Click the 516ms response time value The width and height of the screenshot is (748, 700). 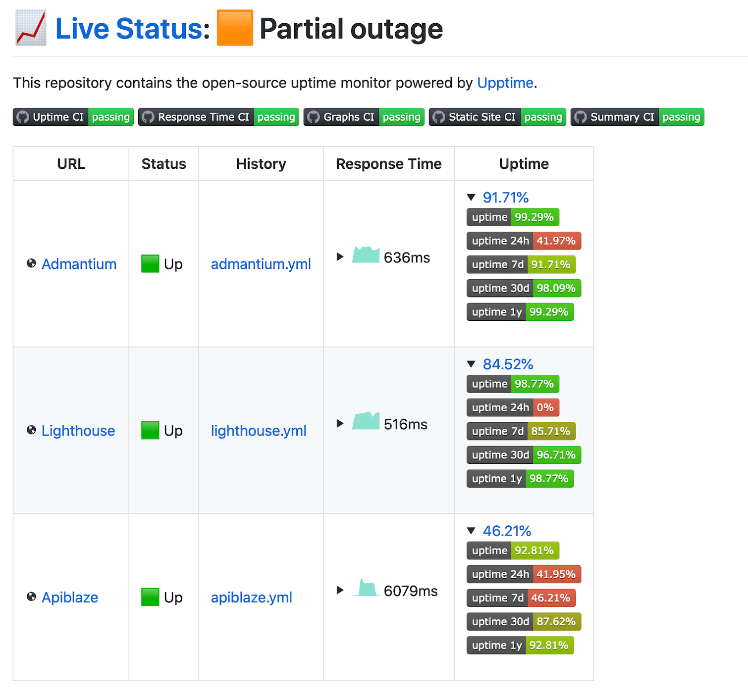pos(406,425)
